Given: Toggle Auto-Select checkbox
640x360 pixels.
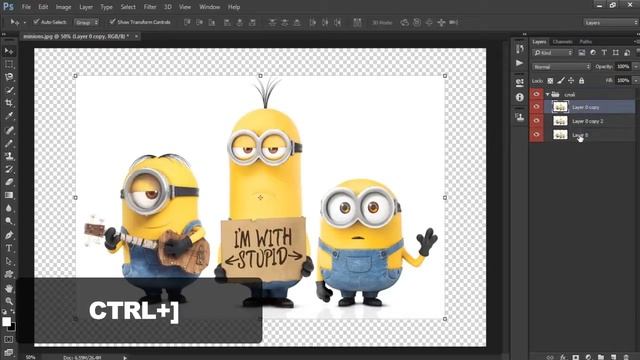Looking at the screenshot, I should coord(36,22).
